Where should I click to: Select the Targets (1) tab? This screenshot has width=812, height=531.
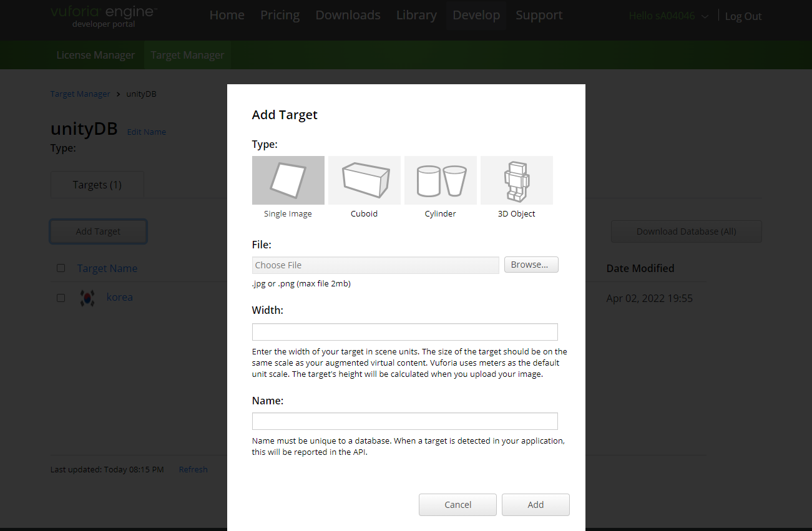point(97,185)
